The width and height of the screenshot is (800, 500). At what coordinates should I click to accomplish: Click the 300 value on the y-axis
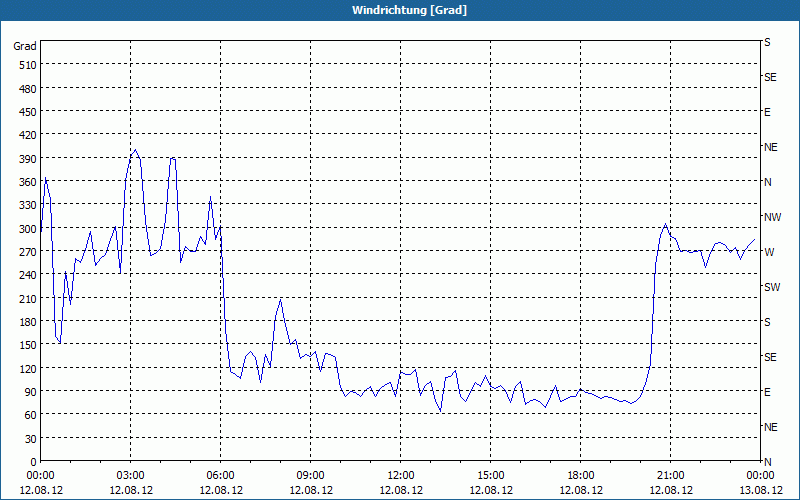click(x=28, y=229)
